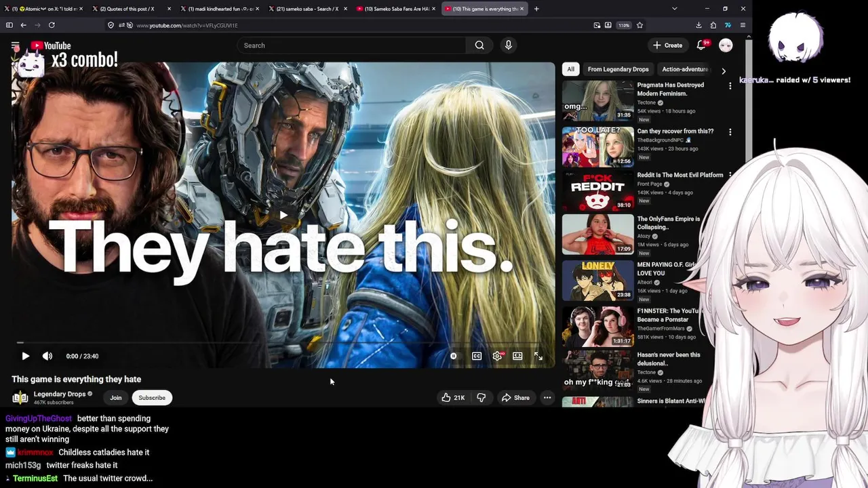Enter full screen mode
Viewport: 868px width, 488px height.
(x=538, y=356)
